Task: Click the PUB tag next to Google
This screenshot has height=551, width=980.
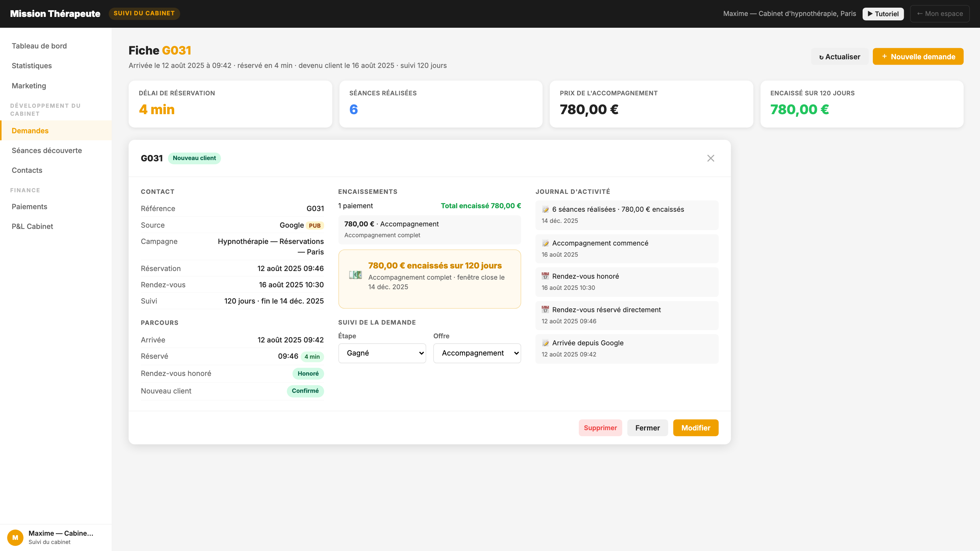Action: [x=315, y=225]
